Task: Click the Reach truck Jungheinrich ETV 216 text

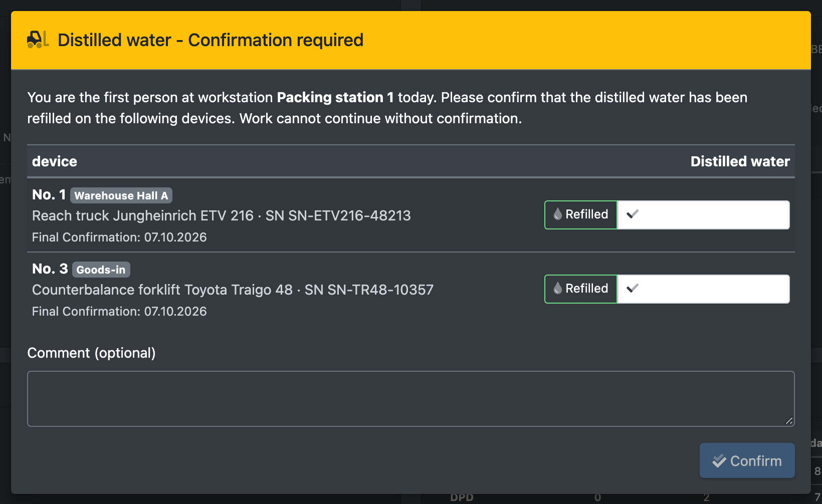Action: pyautogui.click(x=143, y=215)
